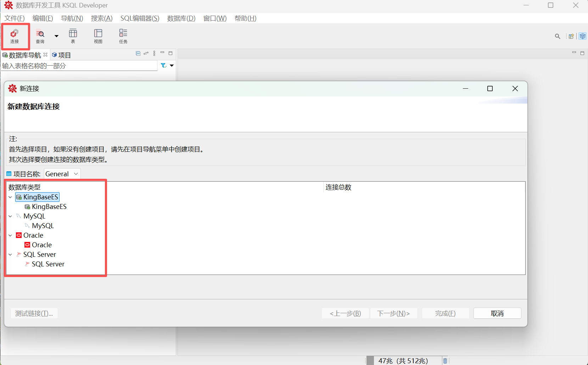Toggle link with editor in navigator panel
The image size is (588, 365).
coord(146,54)
